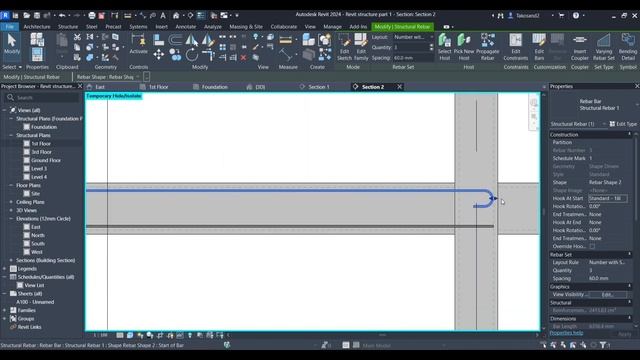
Task: Click the View Visibility Edit button
Action: (x=607, y=294)
